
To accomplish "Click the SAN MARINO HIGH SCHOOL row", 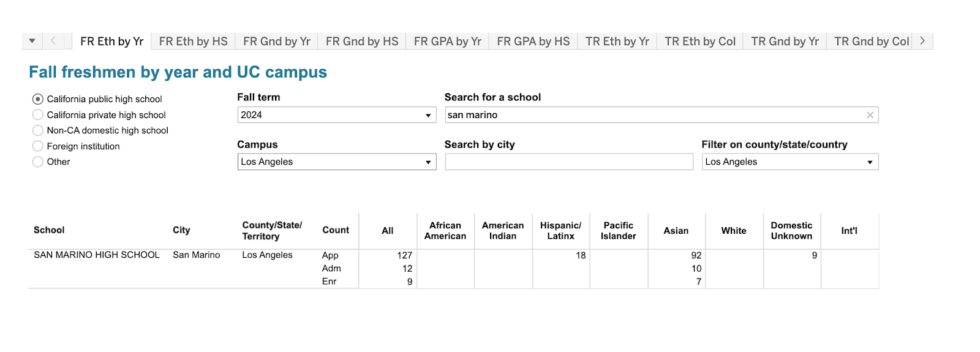I will pyautogui.click(x=96, y=255).
